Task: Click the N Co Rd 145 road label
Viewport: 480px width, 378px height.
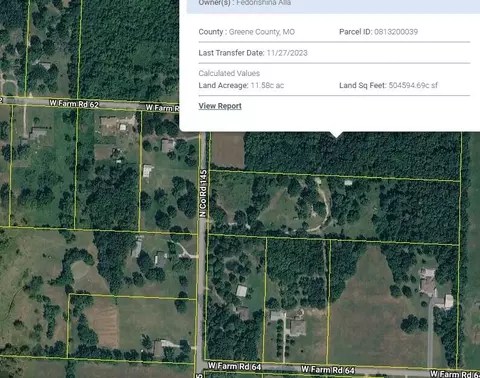Action: (x=203, y=193)
